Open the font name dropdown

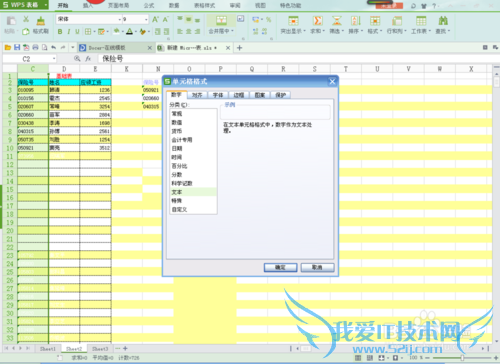point(120,20)
